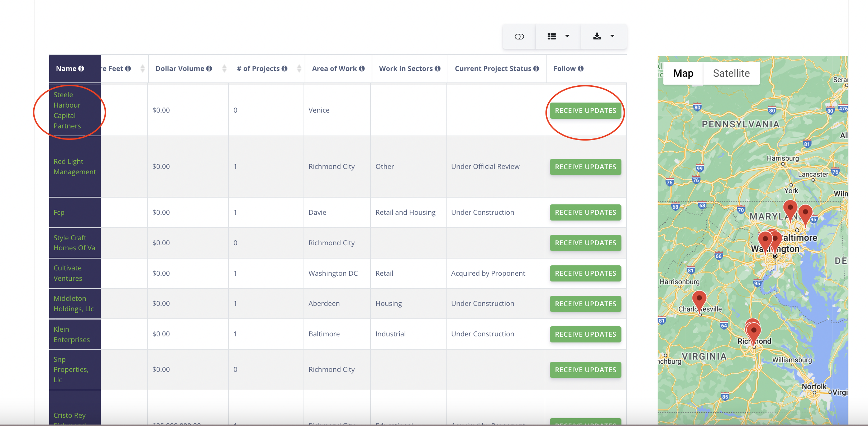Click info icon next to Follow header

[581, 68]
